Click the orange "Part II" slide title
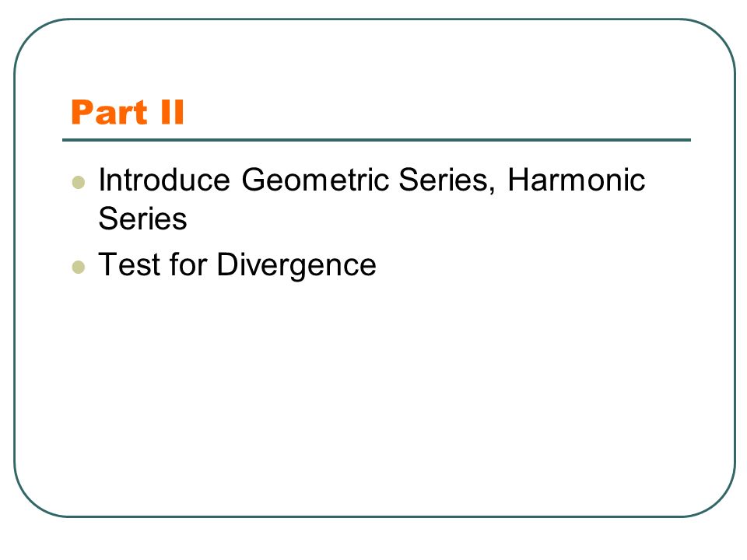 click(x=127, y=112)
